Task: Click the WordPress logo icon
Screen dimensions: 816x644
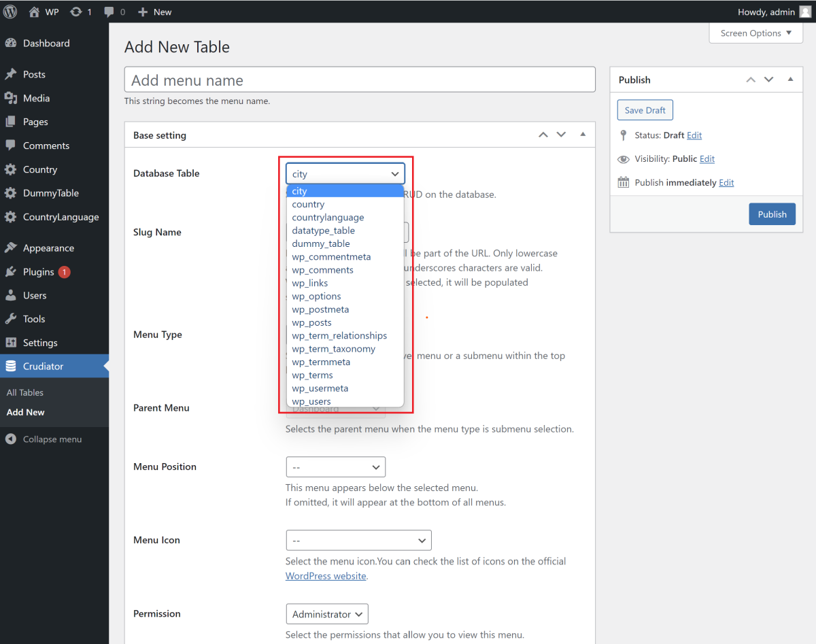Action: pyautogui.click(x=10, y=12)
